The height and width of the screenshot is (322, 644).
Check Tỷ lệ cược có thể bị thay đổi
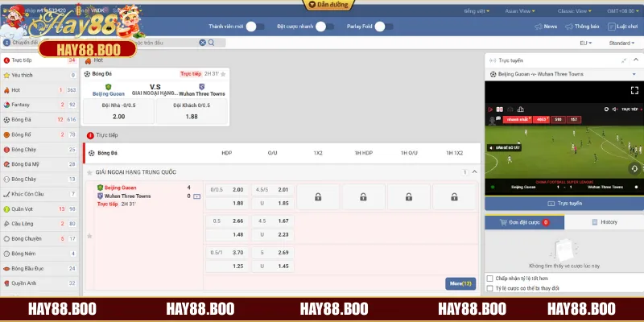pos(489,288)
